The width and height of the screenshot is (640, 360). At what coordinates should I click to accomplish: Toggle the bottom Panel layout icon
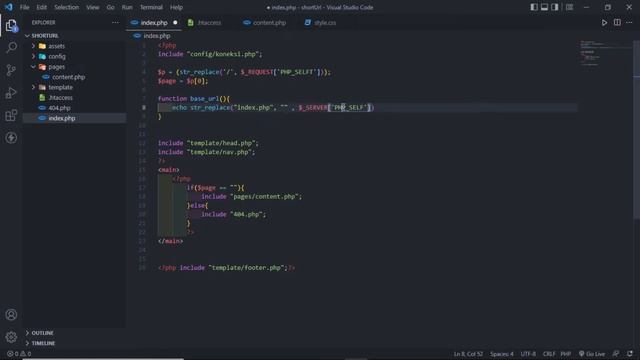544,7
